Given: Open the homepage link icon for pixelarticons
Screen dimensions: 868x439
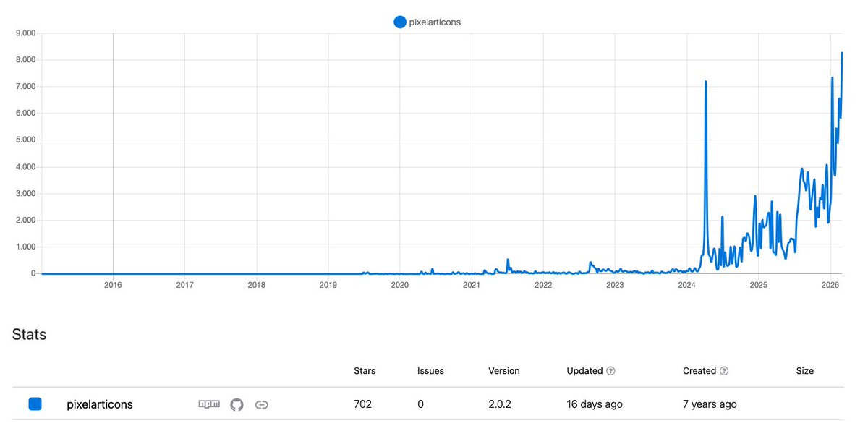Looking at the screenshot, I should pyautogui.click(x=262, y=405).
